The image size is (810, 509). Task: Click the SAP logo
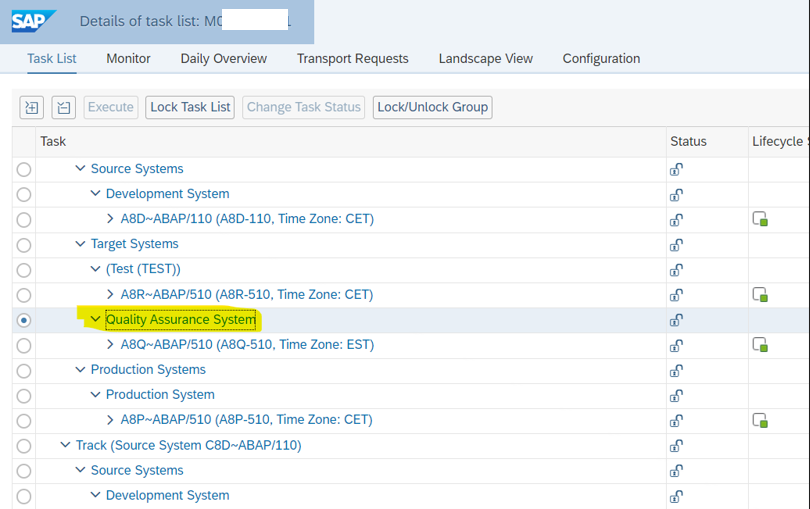[34, 21]
